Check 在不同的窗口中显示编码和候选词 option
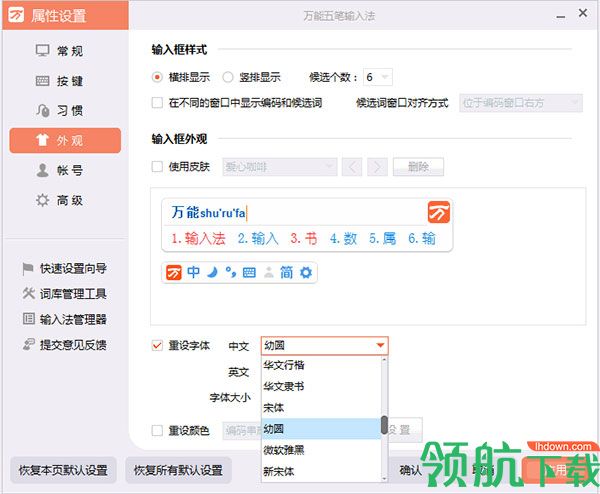Screen dimensions: 600x494 click(157, 103)
